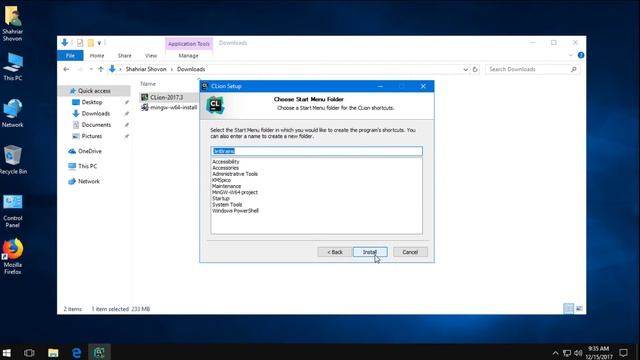Open Share ribbon tab in File Explorer
The image size is (640, 360).
click(x=124, y=56)
